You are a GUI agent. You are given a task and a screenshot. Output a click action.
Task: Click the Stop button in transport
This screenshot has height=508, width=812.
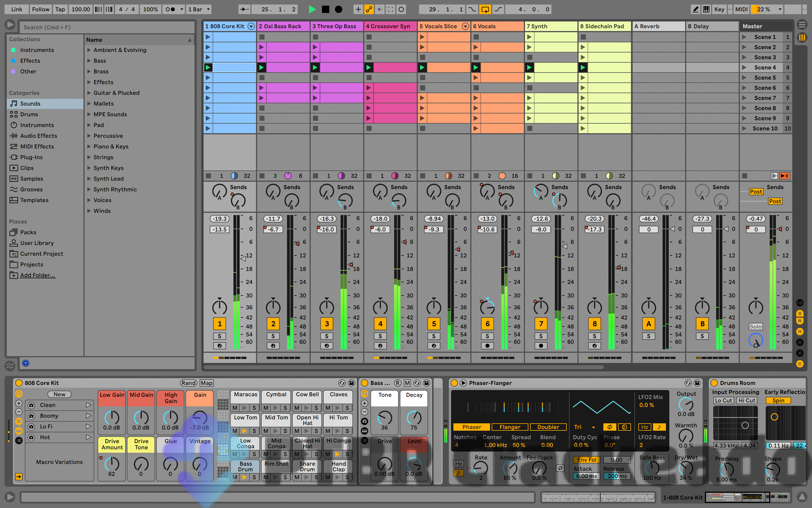click(x=325, y=9)
